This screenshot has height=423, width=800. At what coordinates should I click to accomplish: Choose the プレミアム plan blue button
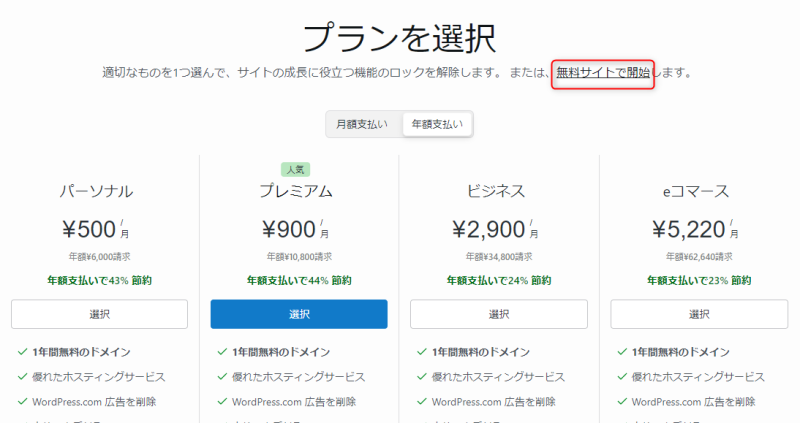point(299,314)
